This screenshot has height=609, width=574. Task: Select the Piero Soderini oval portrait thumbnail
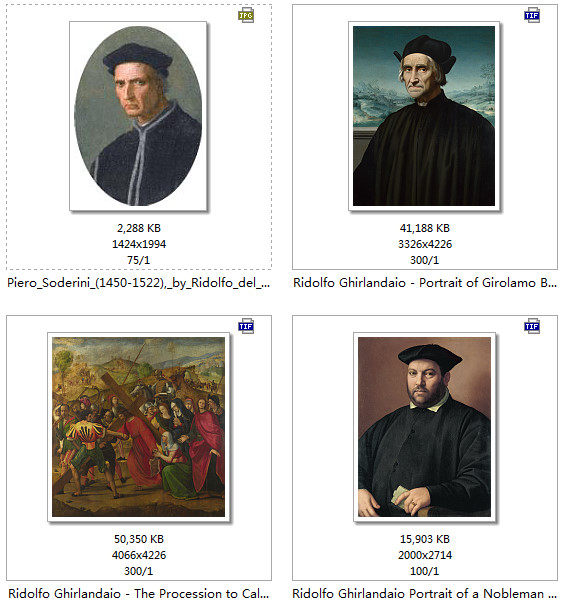138,116
